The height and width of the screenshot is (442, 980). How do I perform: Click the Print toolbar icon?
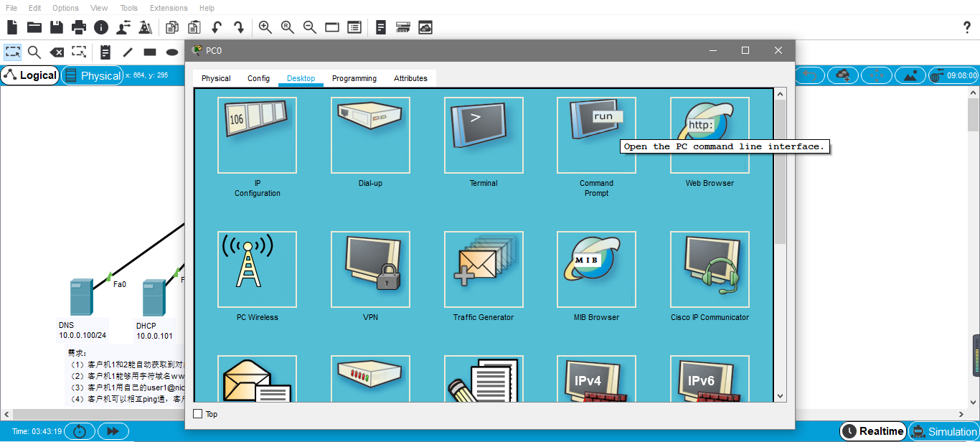tap(79, 27)
